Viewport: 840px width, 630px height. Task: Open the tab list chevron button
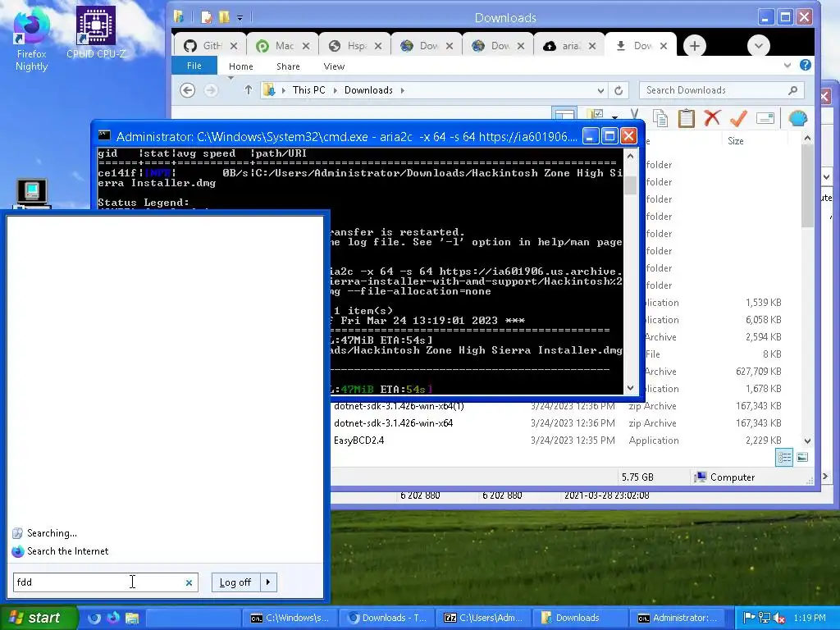click(x=758, y=46)
